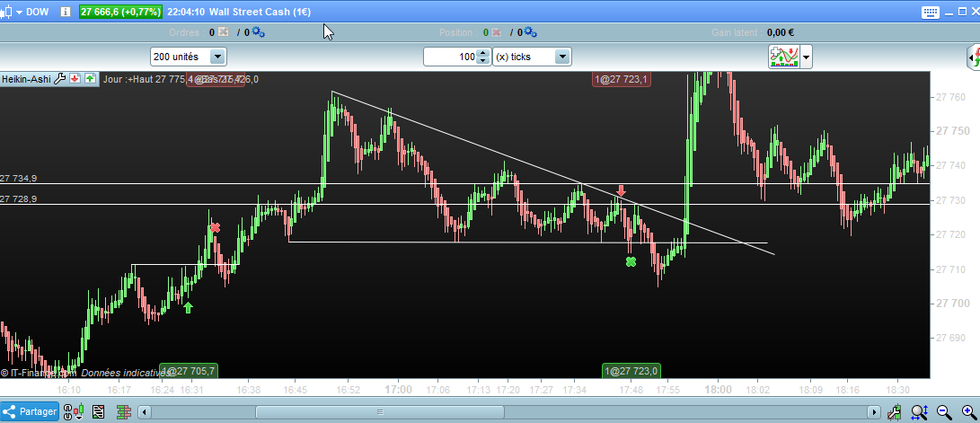The image size is (980, 423).
Task: Click the zoom vertical fit magnifier icon
Action: pyautogui.click(x=920, y=411)
